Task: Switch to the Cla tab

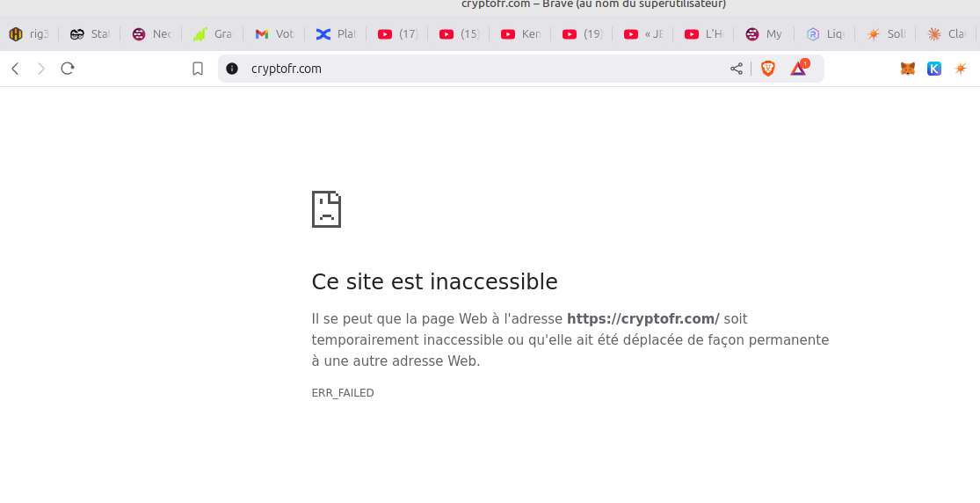Action: click(x=947, y=33)
